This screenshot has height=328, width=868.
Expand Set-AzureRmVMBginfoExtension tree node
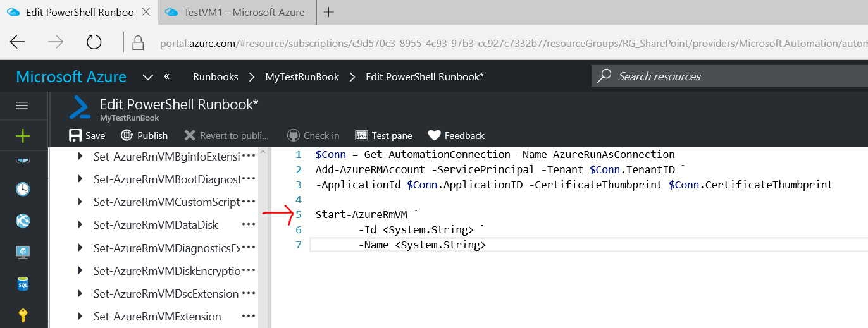click(x=80, y=156)
